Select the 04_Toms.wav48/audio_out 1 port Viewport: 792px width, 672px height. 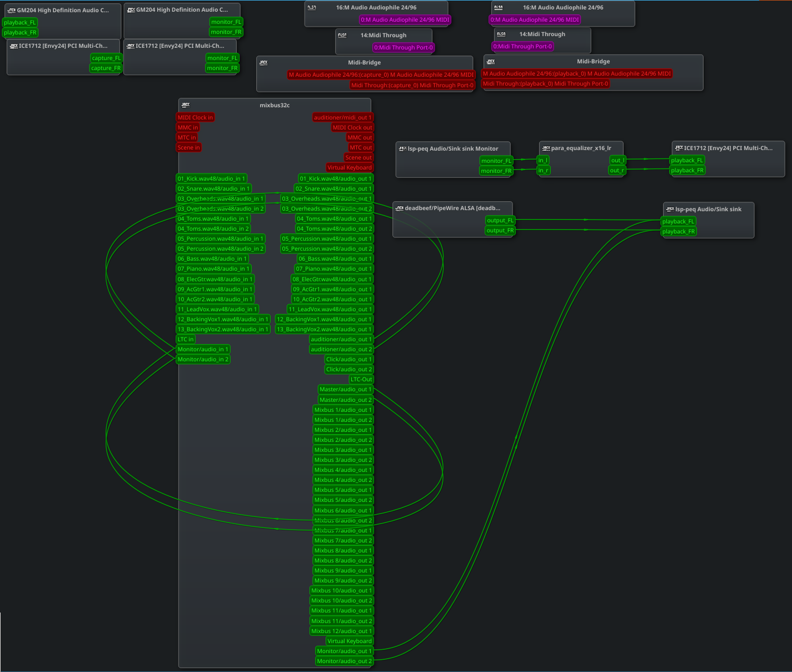(334, 218)
